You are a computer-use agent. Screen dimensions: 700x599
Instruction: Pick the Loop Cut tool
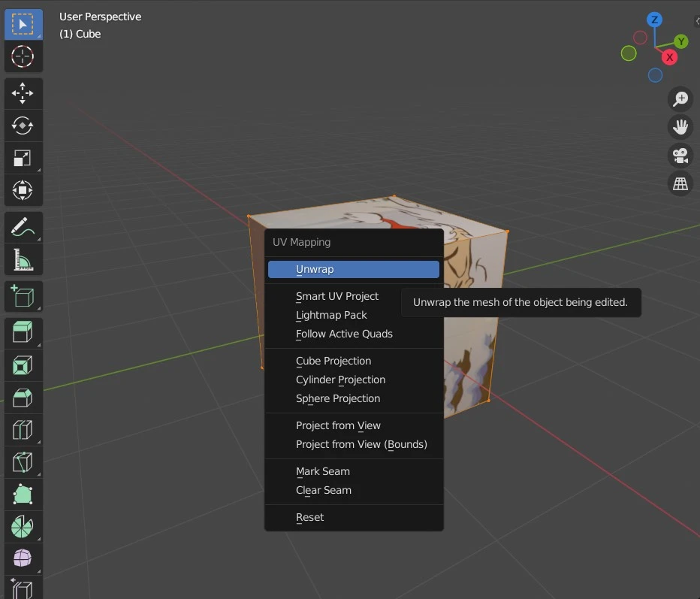pos(23,430)
